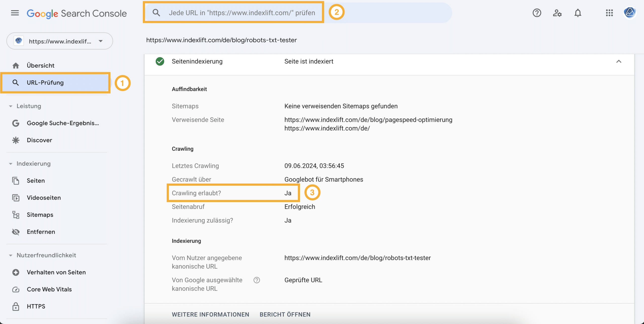Click the Verhalten von Seiten icon
Image resolution: width=644 pixels, height=324 pixels.
click(16, 272)
